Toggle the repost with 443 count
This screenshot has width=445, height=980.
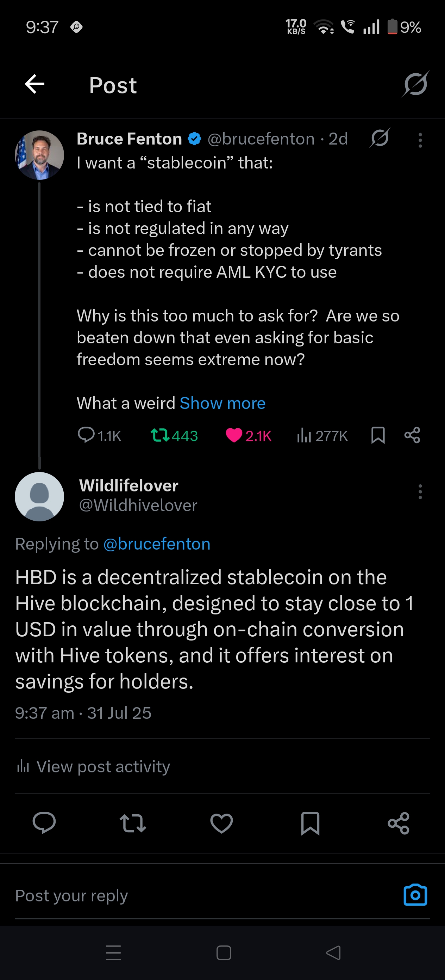coord(160,435)
